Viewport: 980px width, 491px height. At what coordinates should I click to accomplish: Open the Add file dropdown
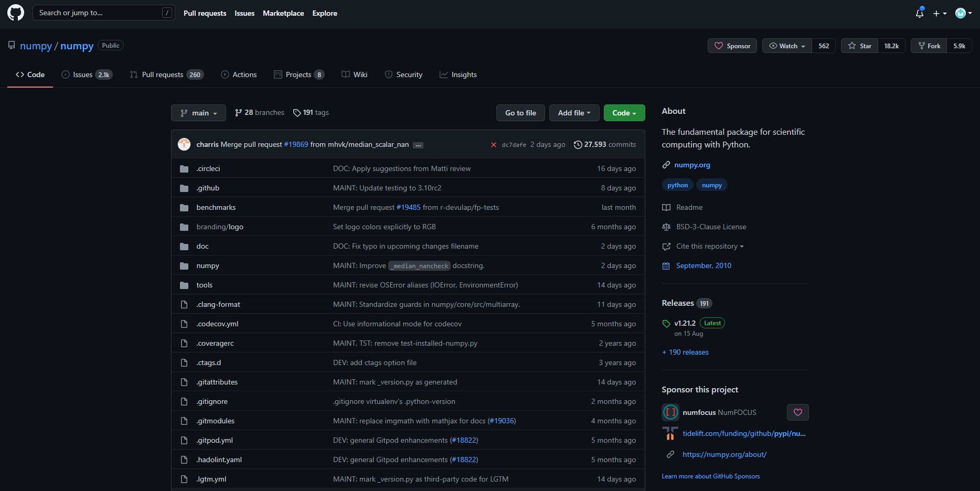[x=574, y=113]
